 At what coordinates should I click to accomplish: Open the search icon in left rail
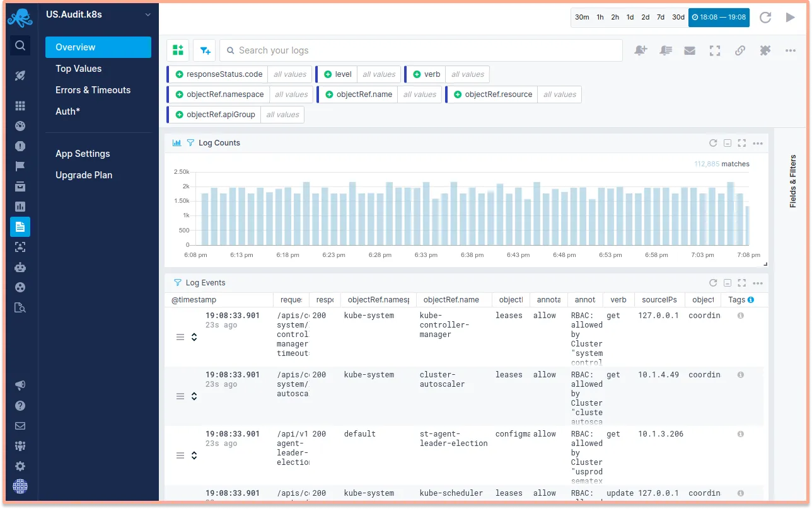point(20,45)
